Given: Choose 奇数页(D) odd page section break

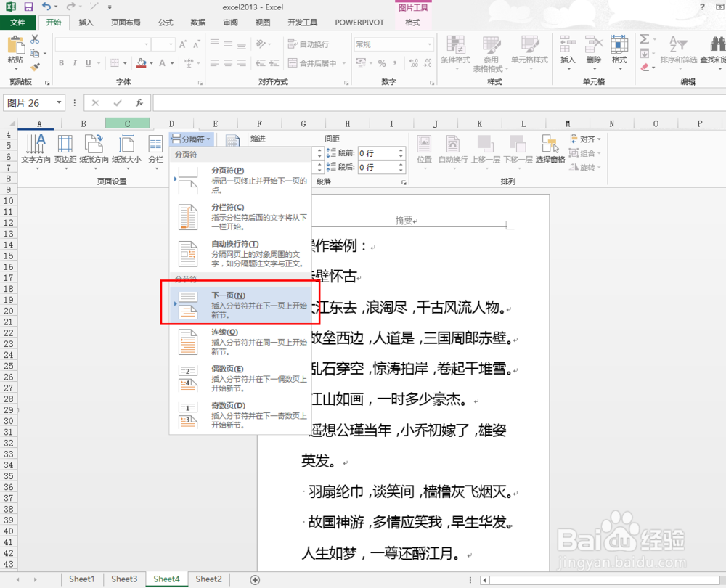Looking at the screenshot, I should click(240, 415).
